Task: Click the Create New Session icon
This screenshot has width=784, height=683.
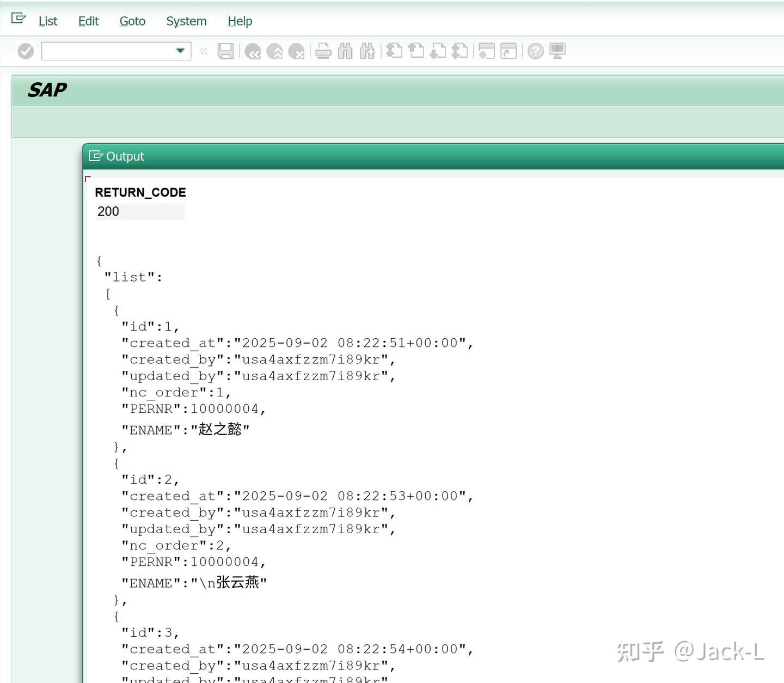Action: pos(486,51)
